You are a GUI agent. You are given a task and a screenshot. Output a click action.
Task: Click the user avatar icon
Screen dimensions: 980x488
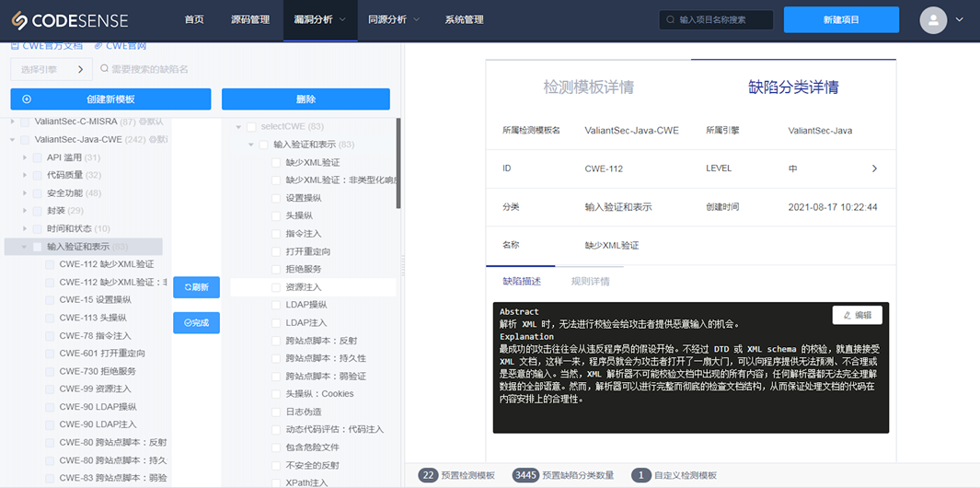pos(934,20)
